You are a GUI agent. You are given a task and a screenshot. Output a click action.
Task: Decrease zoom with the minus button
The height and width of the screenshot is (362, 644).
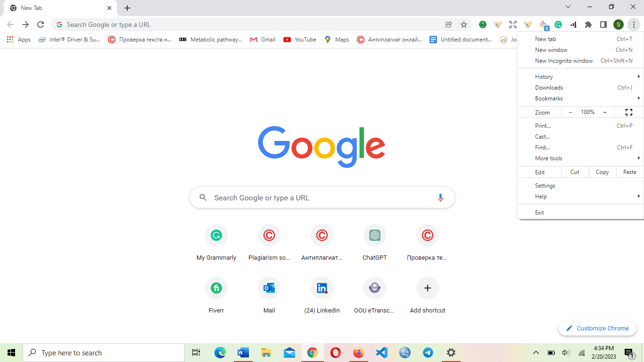coord(570,112)
